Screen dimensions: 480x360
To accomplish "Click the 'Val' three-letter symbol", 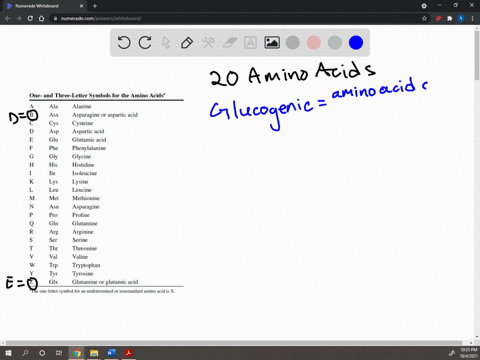I will 53,257.
